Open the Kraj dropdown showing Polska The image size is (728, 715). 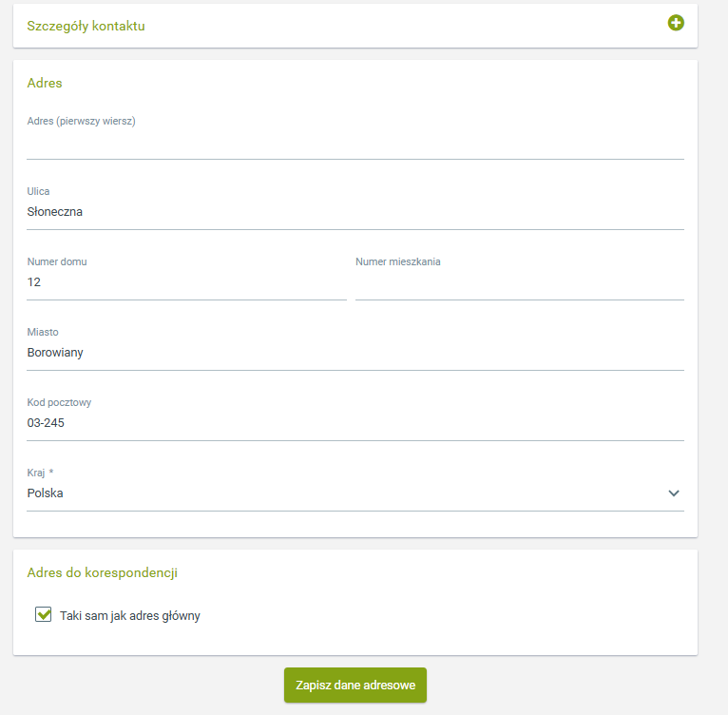[342, 493]
